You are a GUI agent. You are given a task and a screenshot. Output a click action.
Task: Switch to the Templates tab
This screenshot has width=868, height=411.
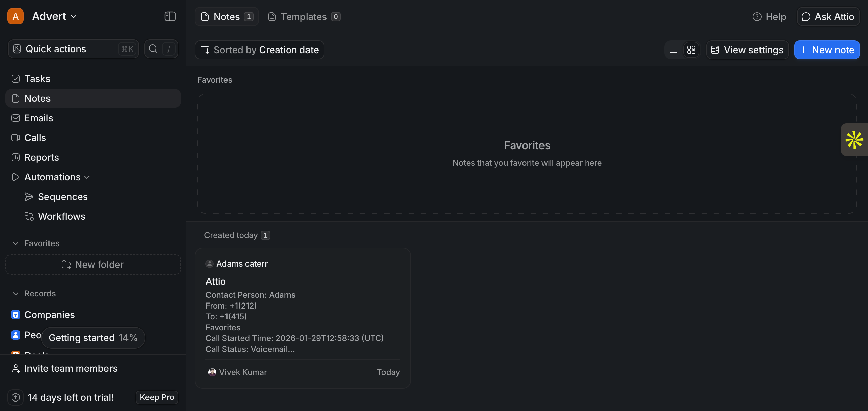(x=304, y=17)
